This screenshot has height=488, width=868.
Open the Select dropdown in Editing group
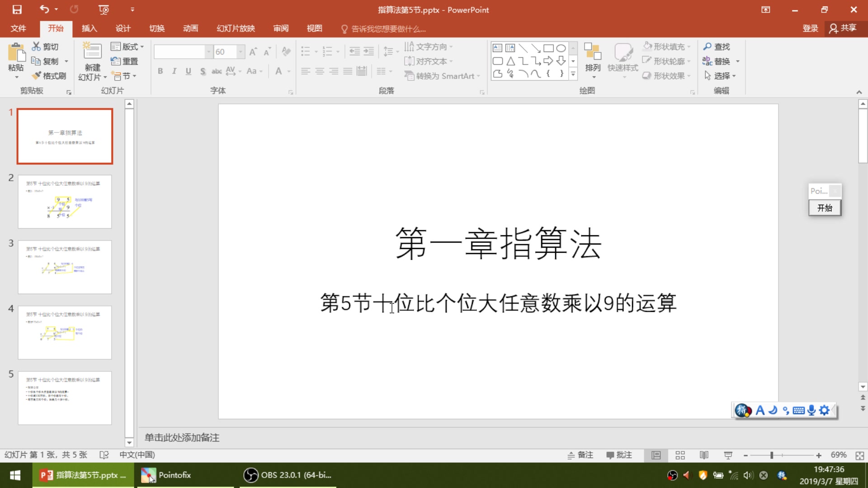click(720, 76)
